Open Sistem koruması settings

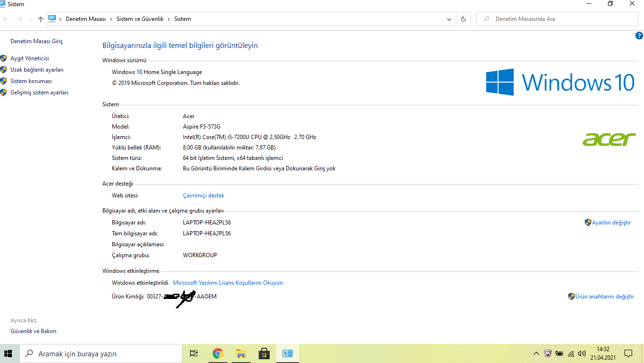coord(31,81)
